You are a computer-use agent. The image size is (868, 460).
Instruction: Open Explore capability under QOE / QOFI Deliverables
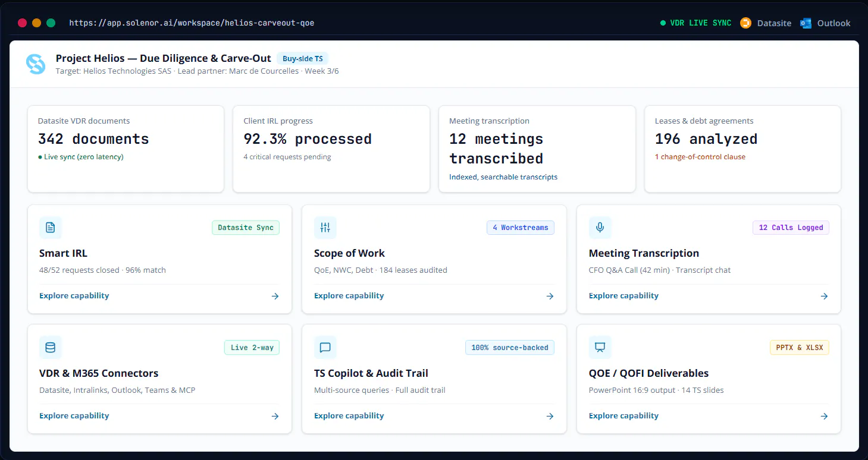624,415
